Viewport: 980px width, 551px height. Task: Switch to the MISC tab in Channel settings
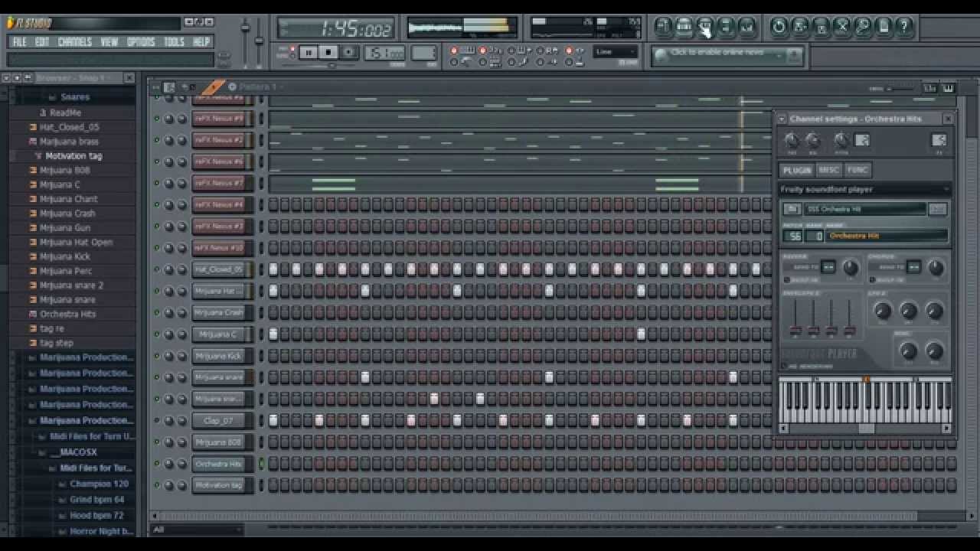pos(829,170)
